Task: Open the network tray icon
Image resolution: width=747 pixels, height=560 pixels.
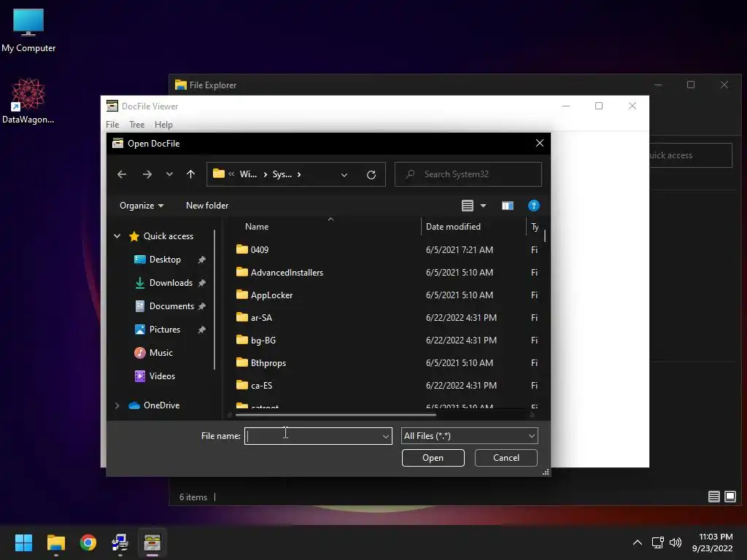Action: 658,542
